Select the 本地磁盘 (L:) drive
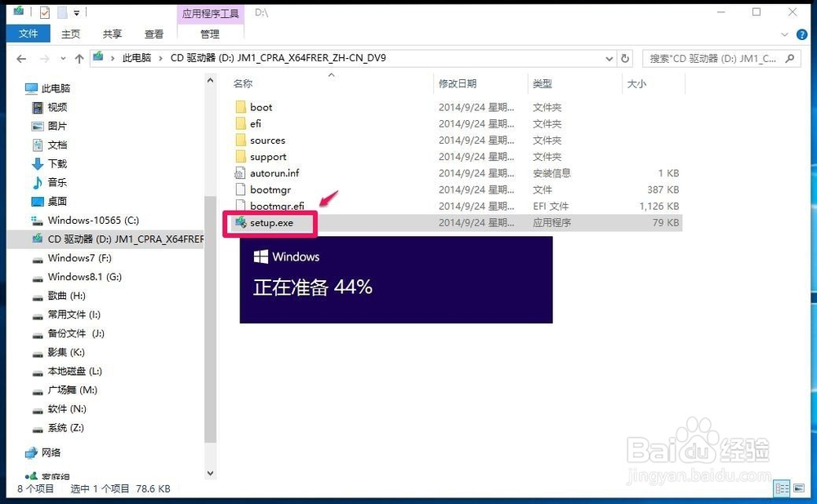 tap(75, 371)
